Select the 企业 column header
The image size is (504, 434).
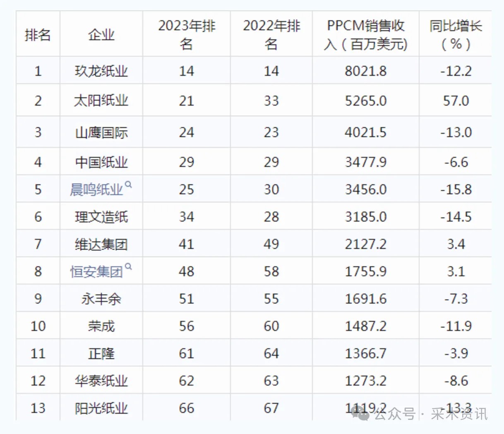tap(101, 34)
